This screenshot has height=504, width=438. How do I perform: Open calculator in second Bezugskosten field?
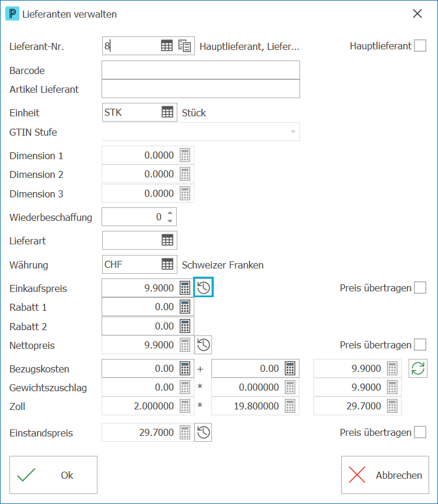point(290,368)
